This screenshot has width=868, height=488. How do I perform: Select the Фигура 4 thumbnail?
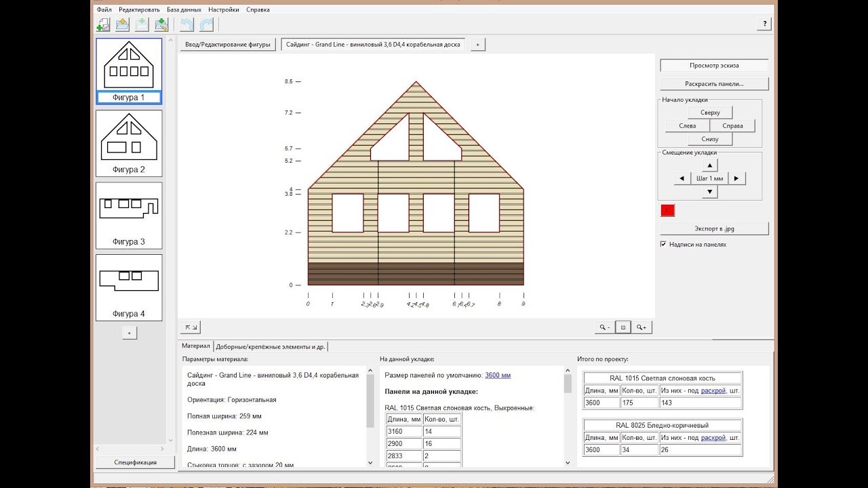(x=129, y=287)
